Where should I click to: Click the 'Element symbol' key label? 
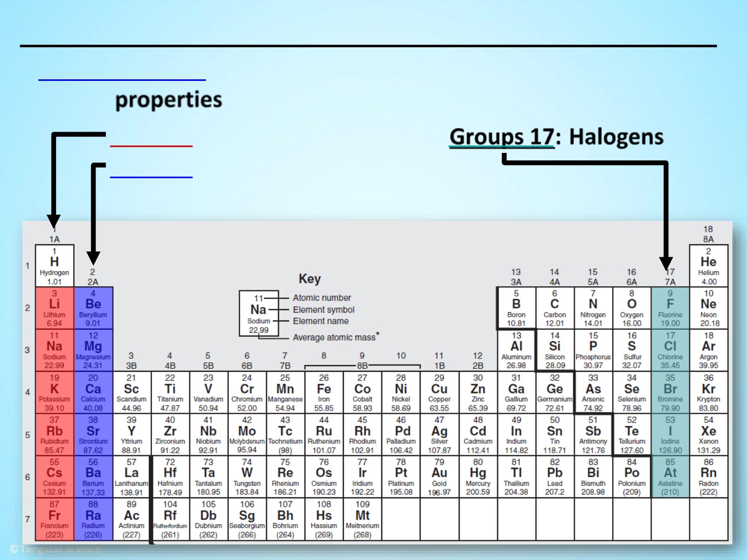[x=324, y=310]
